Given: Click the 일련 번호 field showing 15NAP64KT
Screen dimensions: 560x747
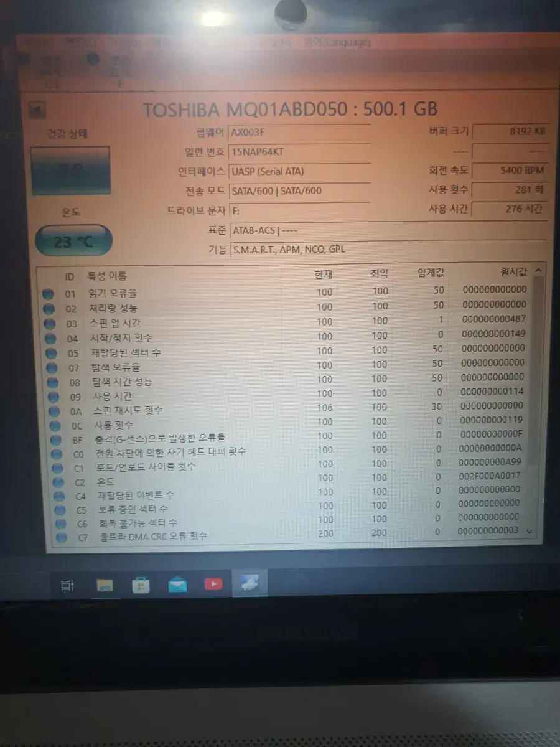Looking at the screenshot, I should 300,152.
